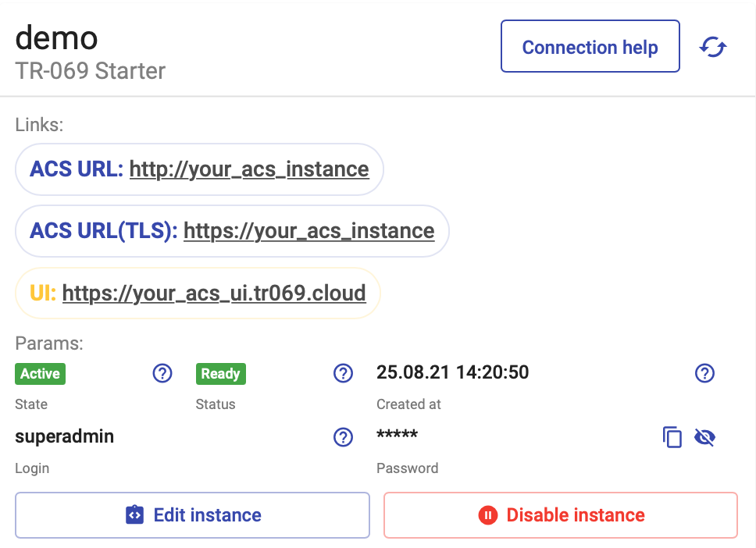Refresh the demo instance panel
Viewport: 756px width, 548px height.
click(711, 47)
